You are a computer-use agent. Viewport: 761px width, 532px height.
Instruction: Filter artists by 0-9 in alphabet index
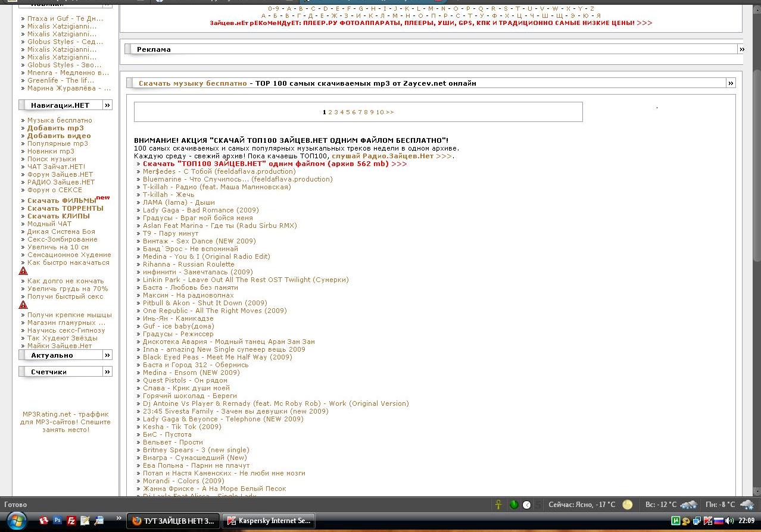click(x=273, y=9)
